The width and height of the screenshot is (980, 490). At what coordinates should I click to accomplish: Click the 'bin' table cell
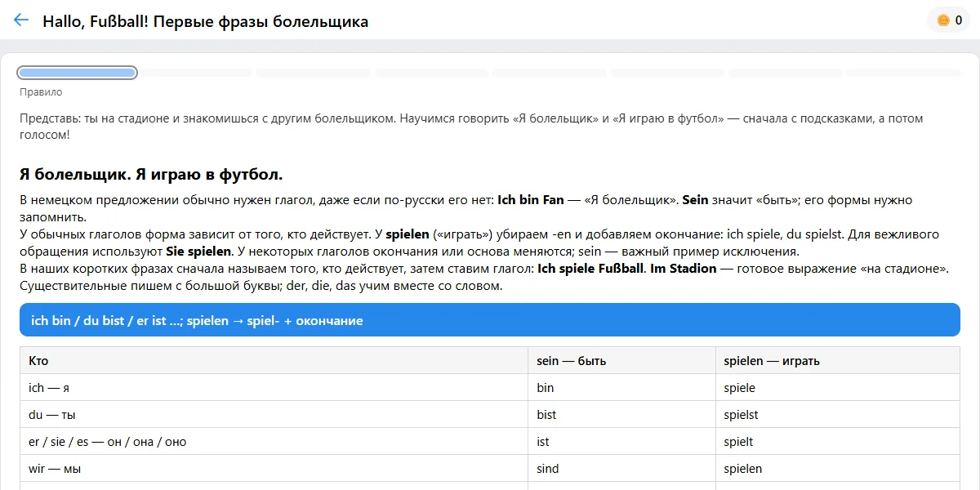point(621,388)
